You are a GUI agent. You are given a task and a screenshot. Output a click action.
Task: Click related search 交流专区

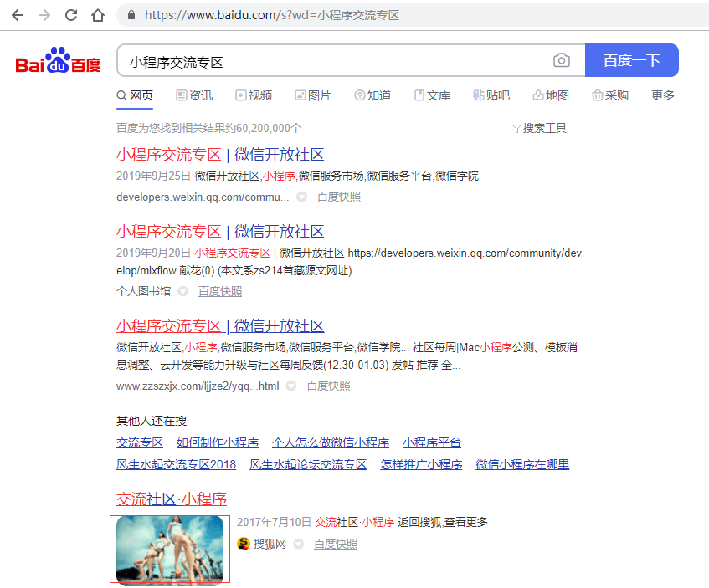pyautogui.click(x=140, y=442)
